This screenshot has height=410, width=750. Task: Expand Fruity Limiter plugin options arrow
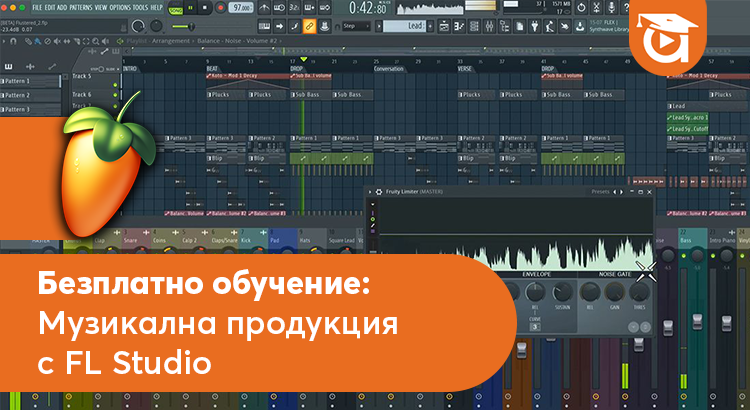pyautogui.click(x=370, y=192)
